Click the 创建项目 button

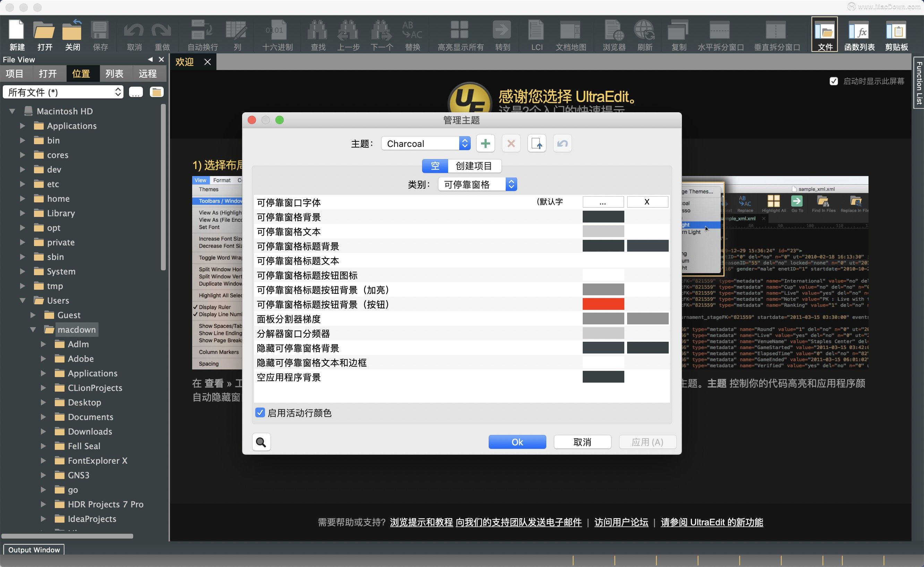pos(474,165)
